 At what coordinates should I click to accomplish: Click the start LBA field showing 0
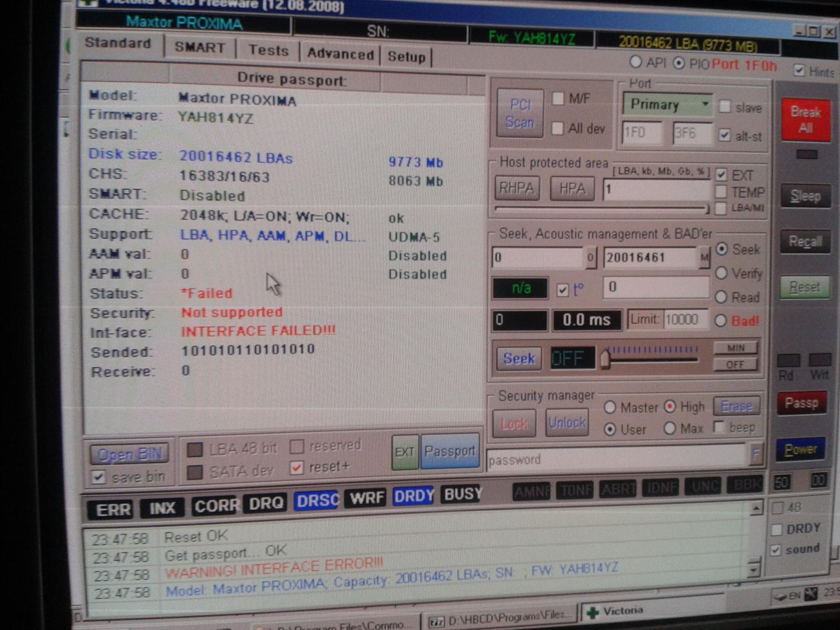point(538,258)
